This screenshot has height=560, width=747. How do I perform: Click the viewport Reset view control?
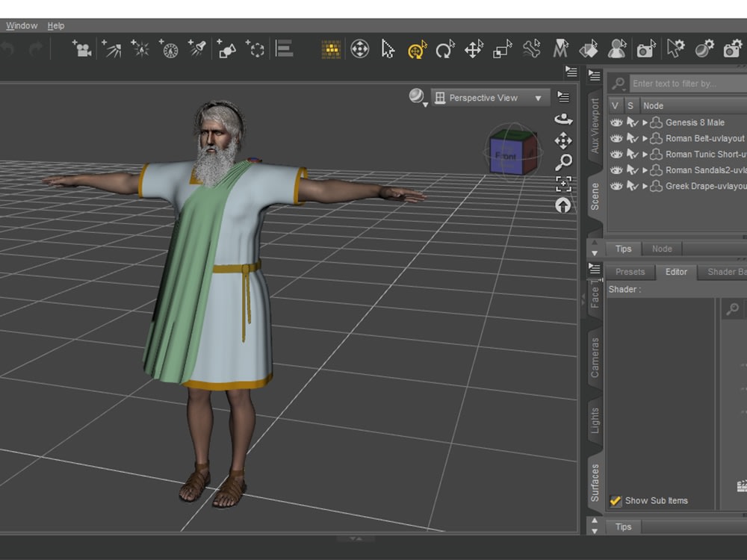pos(563,205)
